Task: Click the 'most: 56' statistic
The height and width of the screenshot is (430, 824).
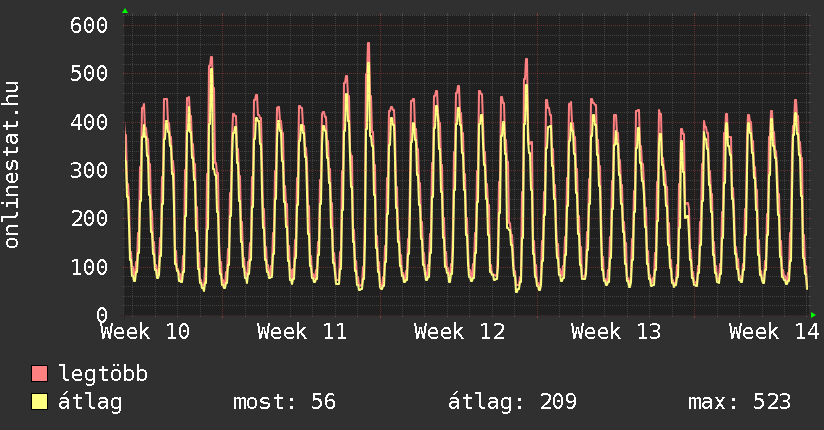Action: pyautogui.click(x=284, y=402)
